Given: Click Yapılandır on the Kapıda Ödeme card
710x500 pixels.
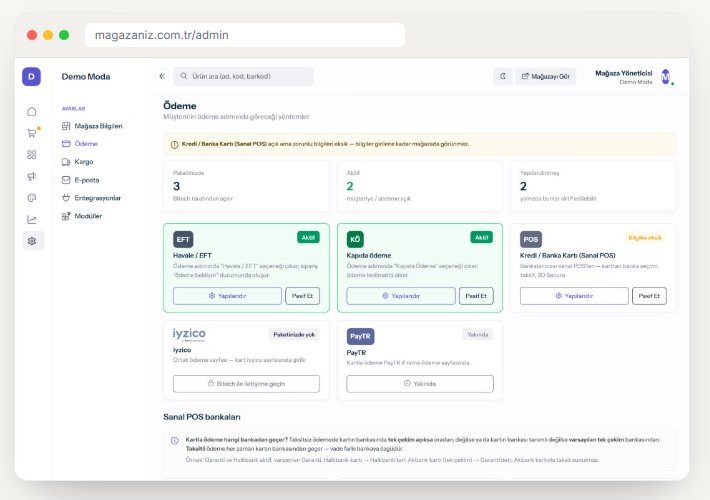Looking at the screenshot, I should click(401, 296).
